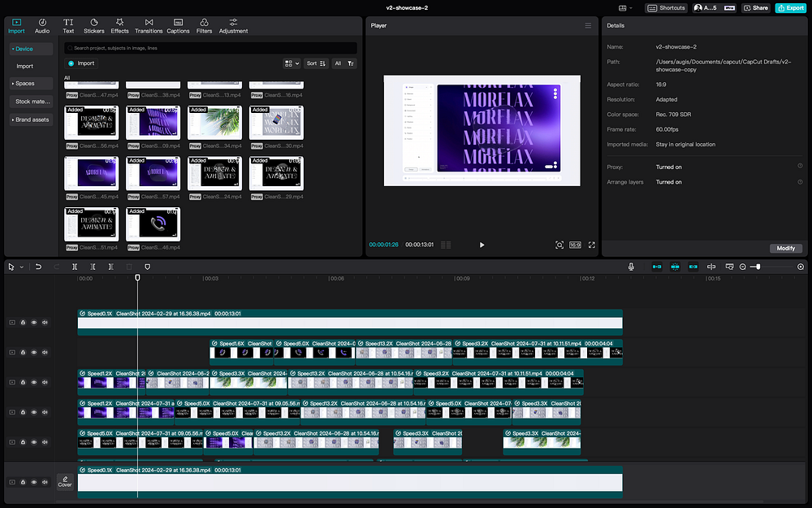Expand the Spaces section in sidebar
Viewport: 812px width, 508px height.
24,83
